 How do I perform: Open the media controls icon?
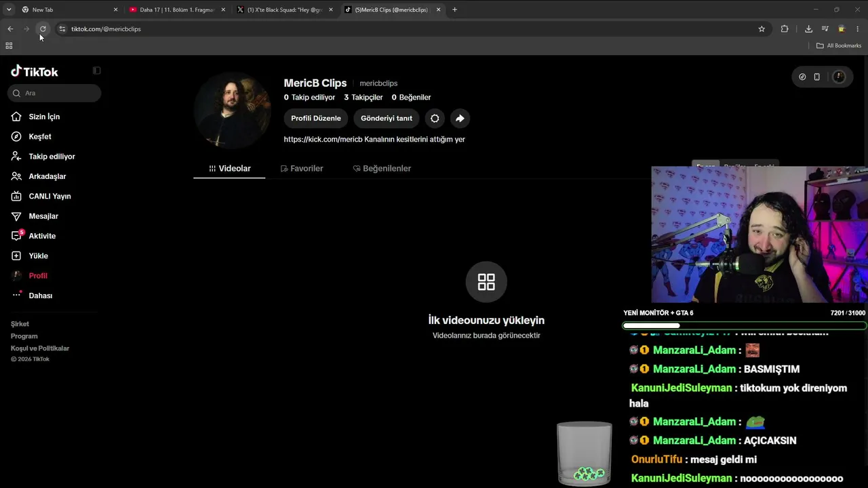click(x=825, y=29)
